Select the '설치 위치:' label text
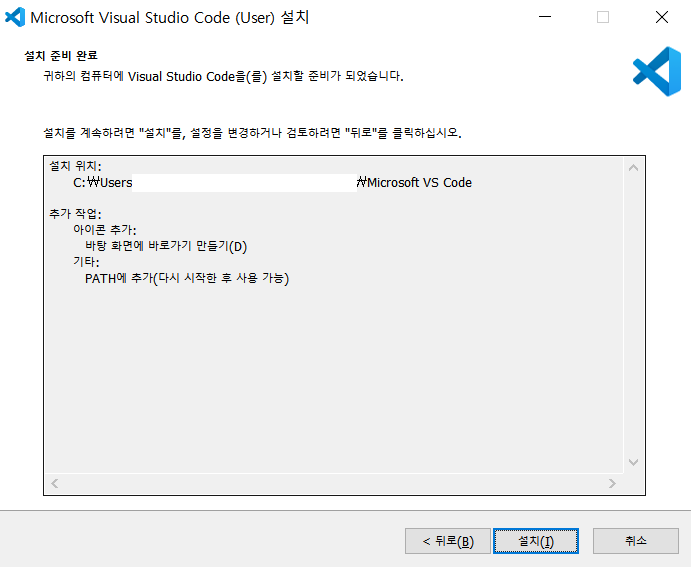 point(75,166)
